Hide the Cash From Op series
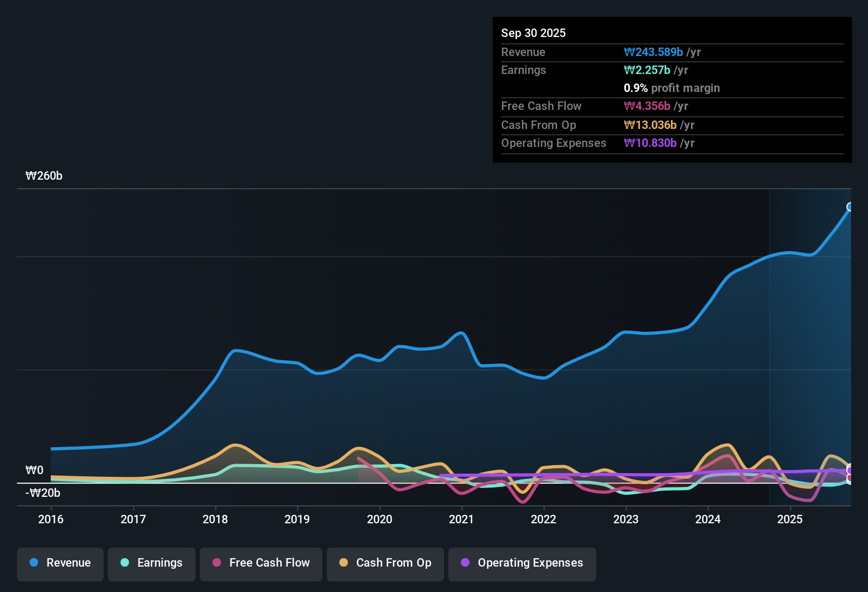 [385, 563]
